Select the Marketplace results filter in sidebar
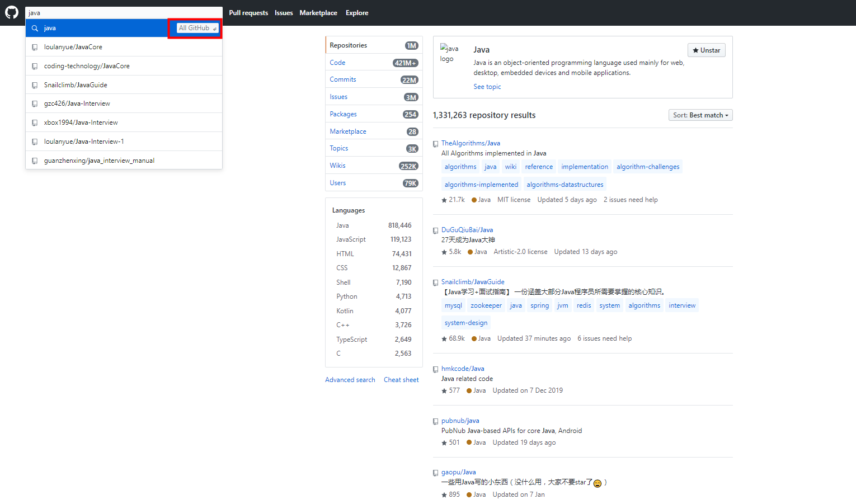The image size is (856, 504). pyautogui.click(x=374, y=131)
